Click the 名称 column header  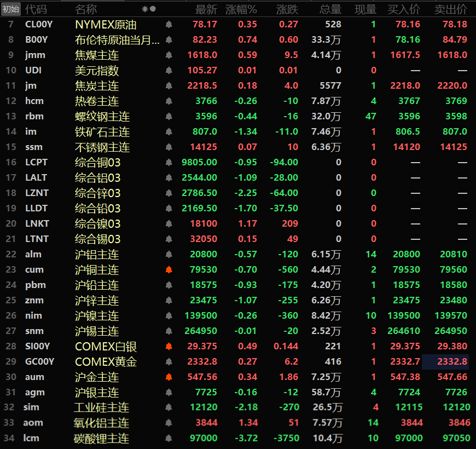click(x=86, y=9)
